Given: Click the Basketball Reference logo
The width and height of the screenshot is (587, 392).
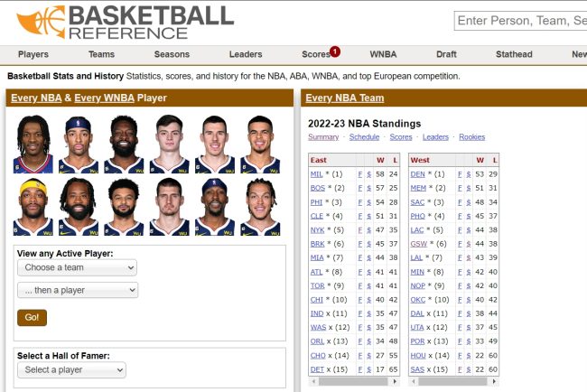Looking at the screenshot, I should point(125,22).
